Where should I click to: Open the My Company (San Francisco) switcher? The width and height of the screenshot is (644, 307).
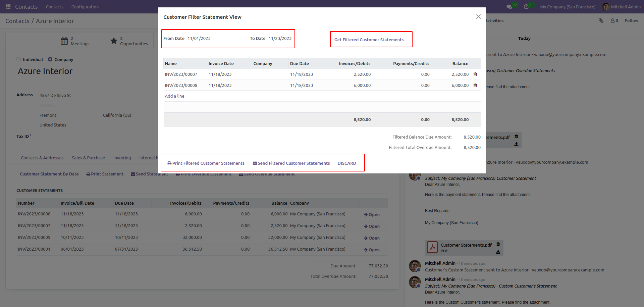[x=568, y=7]
